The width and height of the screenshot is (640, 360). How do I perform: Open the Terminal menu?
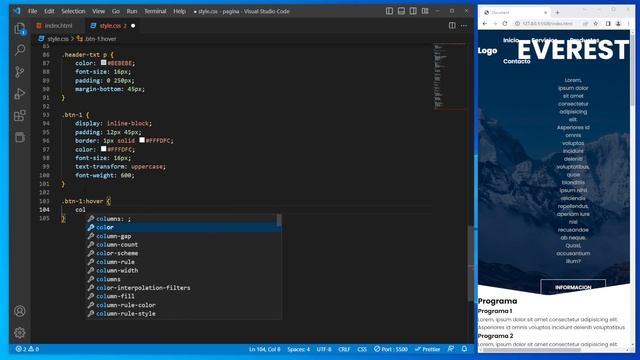[x=155, y=11]
